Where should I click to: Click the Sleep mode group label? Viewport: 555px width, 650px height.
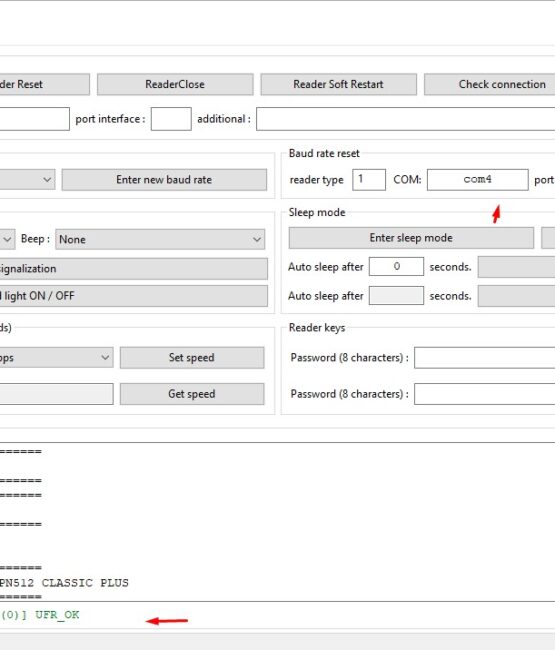pyautogui.click(x=317, y=212)
